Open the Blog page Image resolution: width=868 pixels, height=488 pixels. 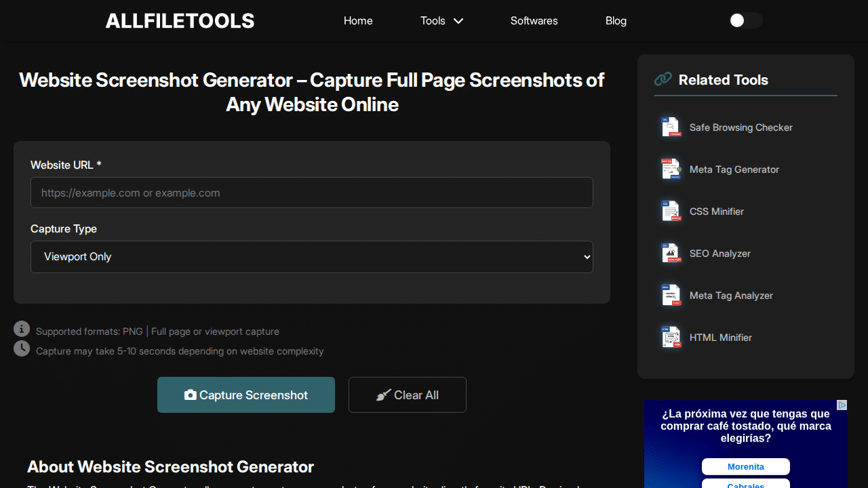616,21
